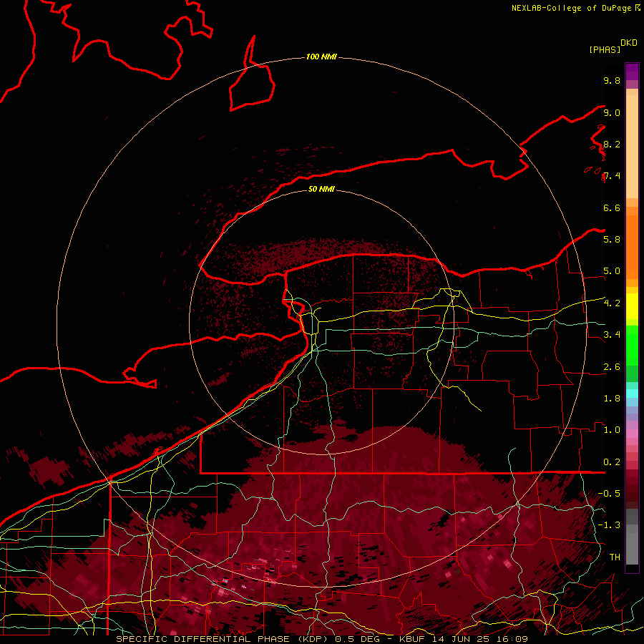
Task: Click the TH label on the color scale
Action: tap(615, 557)
